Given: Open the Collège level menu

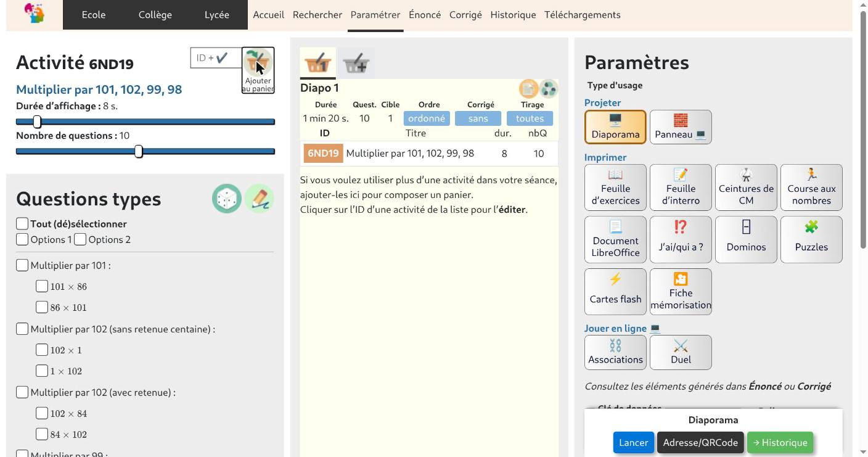Looking at the screenshot, I should [x=155, y=15].
